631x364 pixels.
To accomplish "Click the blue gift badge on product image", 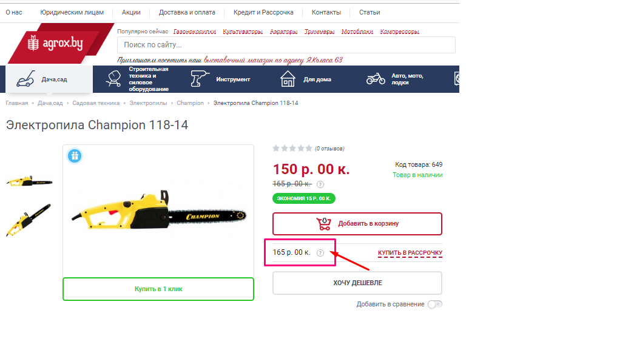I will pos(75,156).
